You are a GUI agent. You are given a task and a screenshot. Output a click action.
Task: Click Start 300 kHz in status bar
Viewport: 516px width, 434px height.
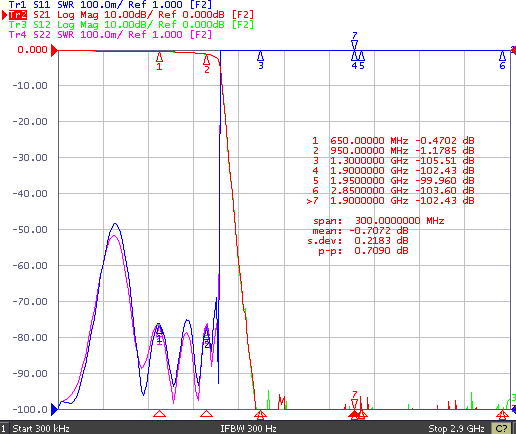point(41,428)
